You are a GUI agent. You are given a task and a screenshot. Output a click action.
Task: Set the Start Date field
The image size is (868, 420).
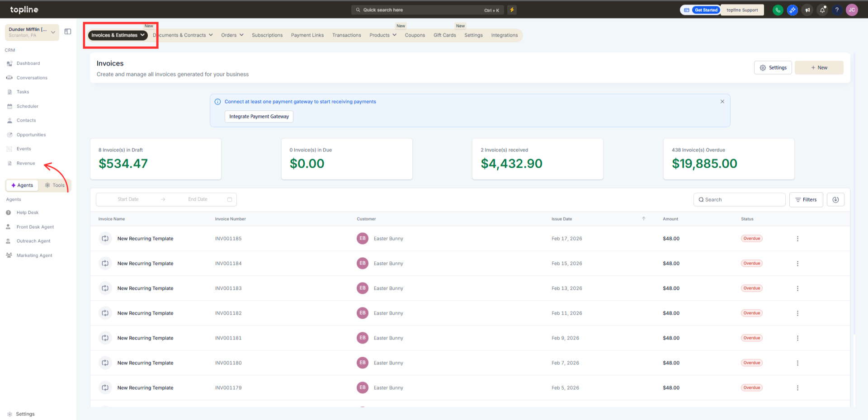tap(128, 199)
